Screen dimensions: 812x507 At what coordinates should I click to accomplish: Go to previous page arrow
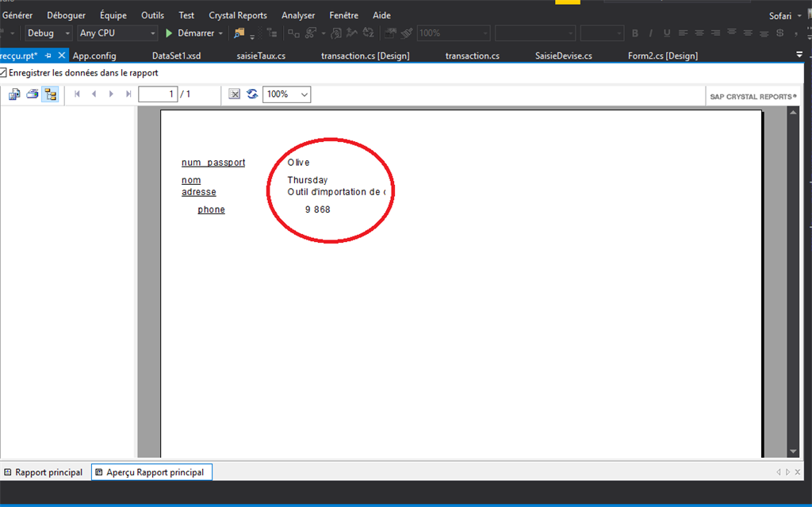pyautogui.click(x=94, y=94)
